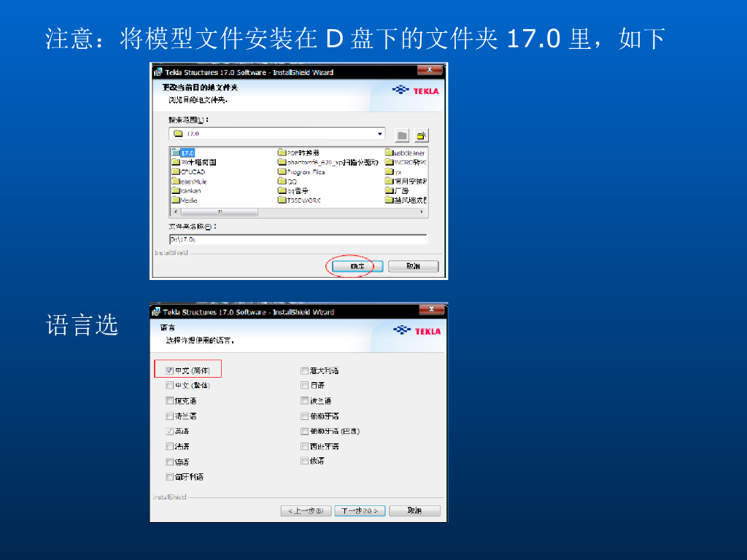
Task: Select the yx folder
Action: coord(393,172)
